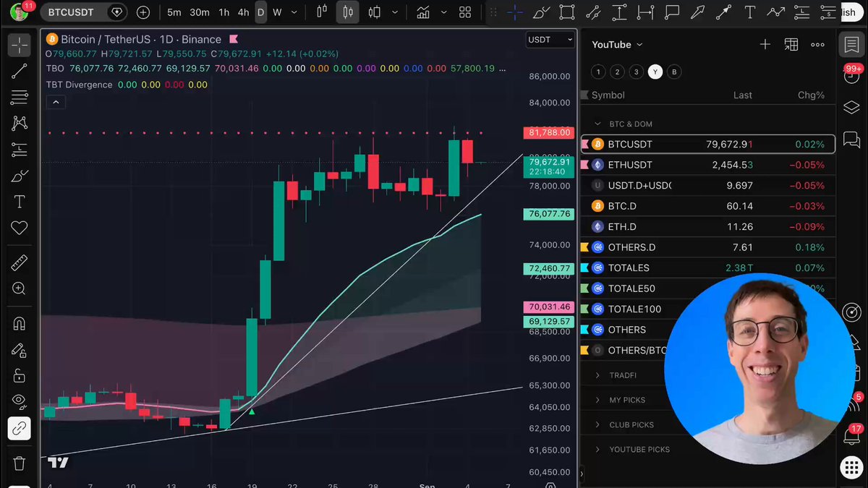Select watchlist tab B
The image size is (868, 488).
point(674,72)
